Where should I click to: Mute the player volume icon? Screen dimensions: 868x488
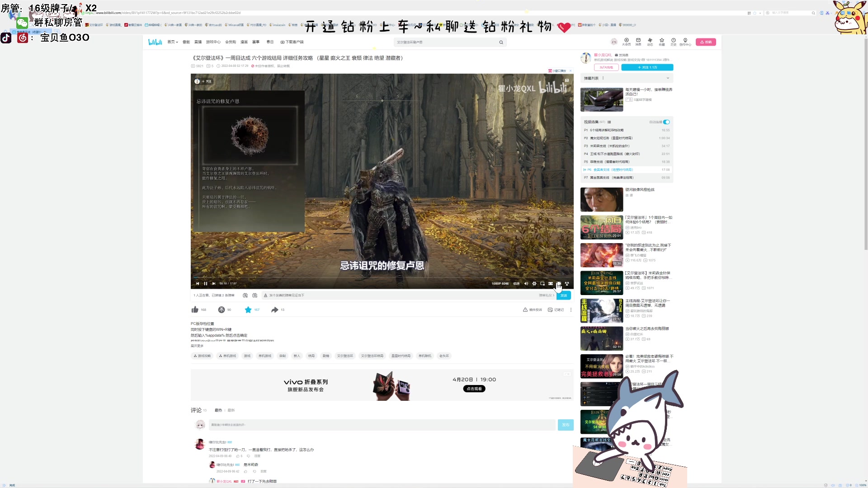526,284
